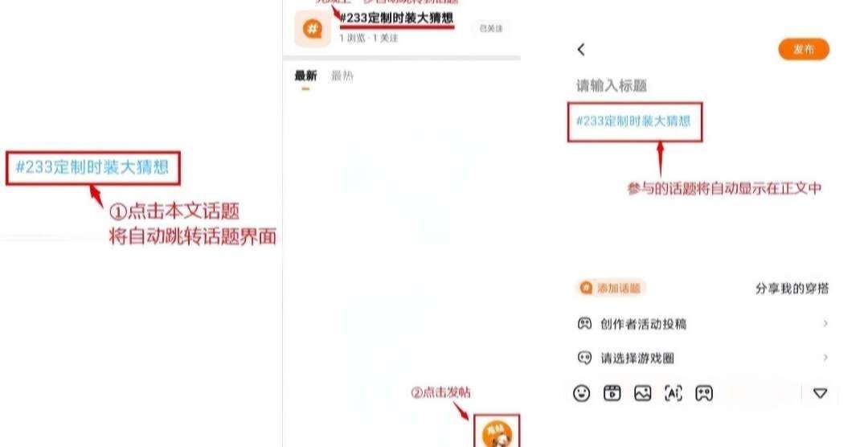Open the emoji picker smiley icon
The width and height of the screenshot is (868, 447).
click(x=581, y=394)
